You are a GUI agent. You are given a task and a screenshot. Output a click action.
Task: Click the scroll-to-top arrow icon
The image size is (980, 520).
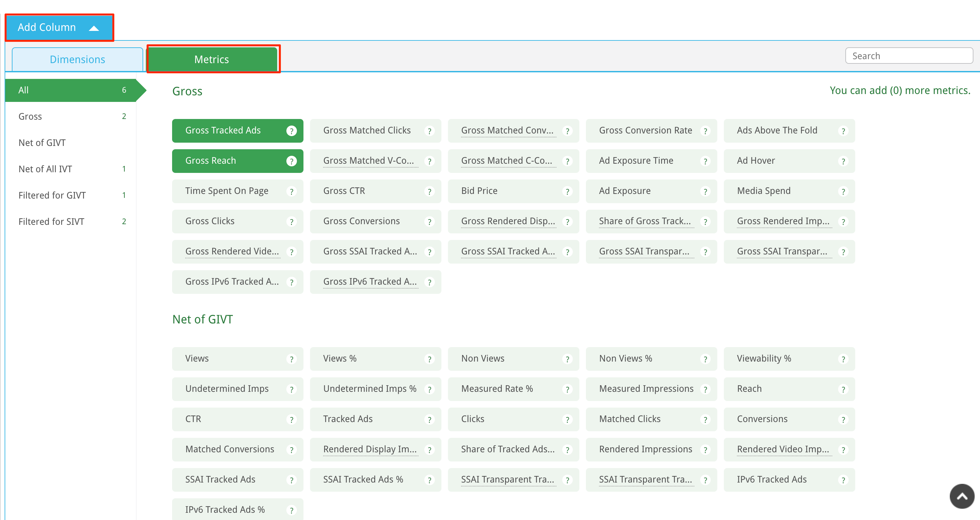(x=962, y=496)
